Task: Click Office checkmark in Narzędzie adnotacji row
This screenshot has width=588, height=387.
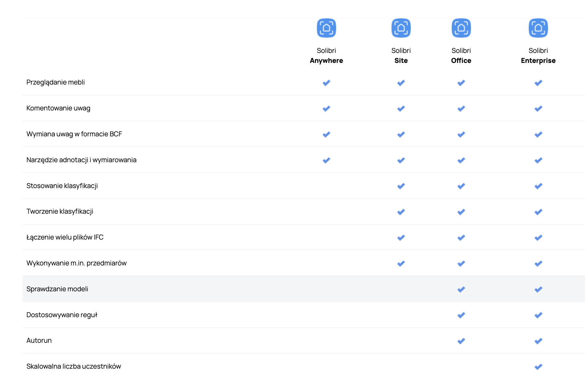Action: tap(461, 160)
